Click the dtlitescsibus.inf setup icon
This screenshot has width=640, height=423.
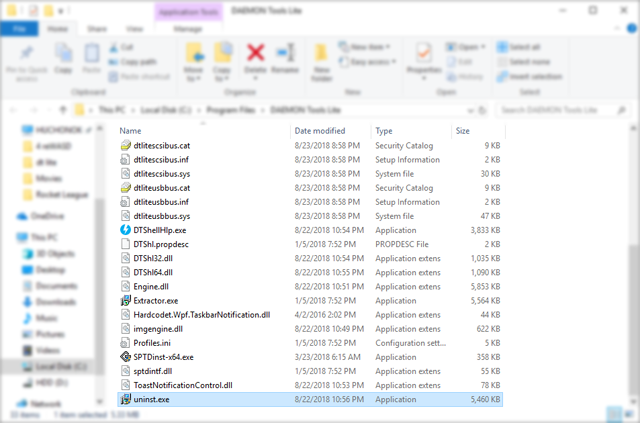click(x=125, y=160)
